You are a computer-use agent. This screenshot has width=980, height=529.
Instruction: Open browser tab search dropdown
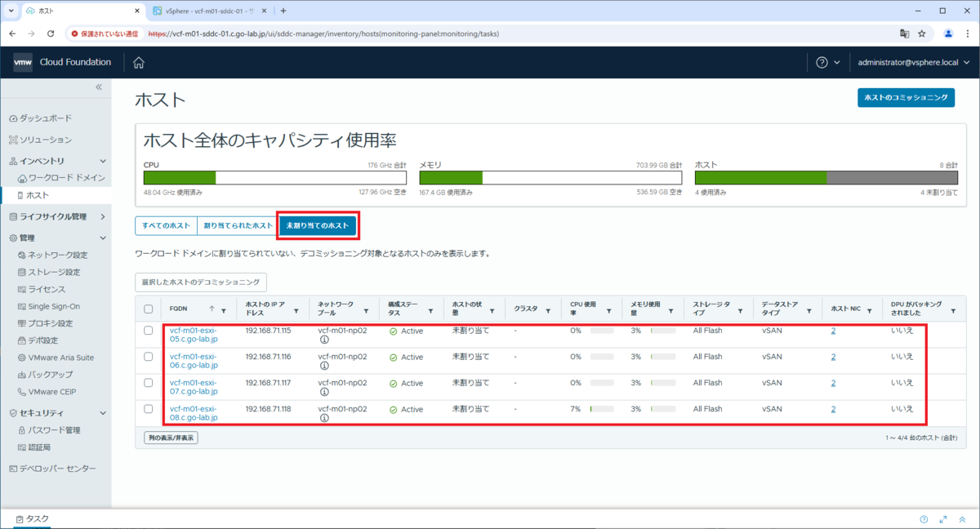(x=11, y=11)
